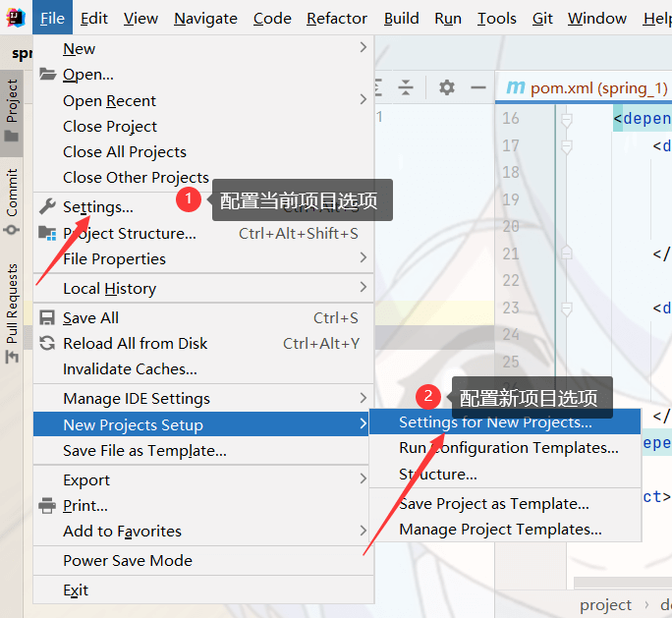Open the Project side tab
The width and height of the screenshot is (672, 618).
point(12,113)
